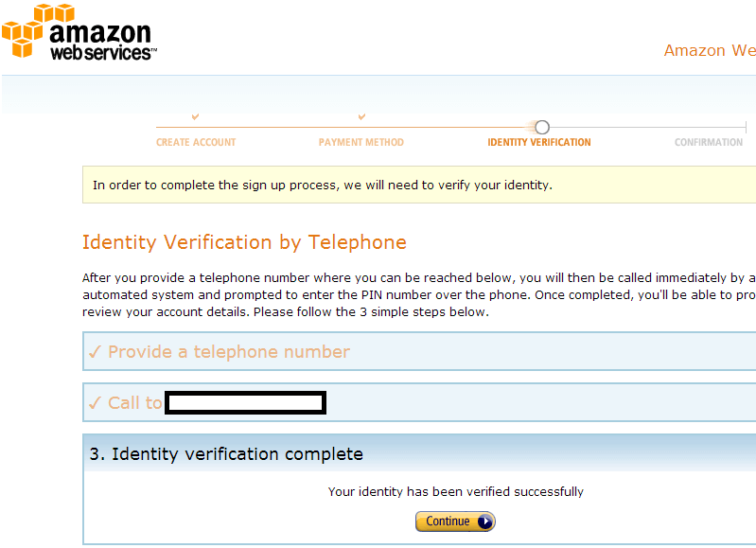
Task: Select the Payment Method step label
Action: coord(361,143)
